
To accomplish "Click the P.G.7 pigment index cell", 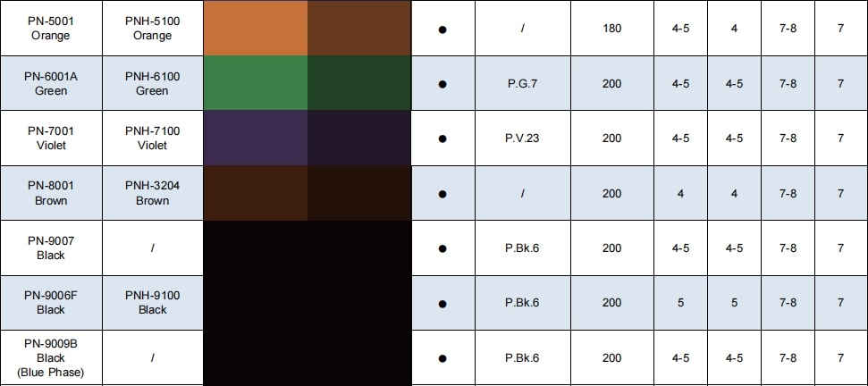I will point(523,83).
